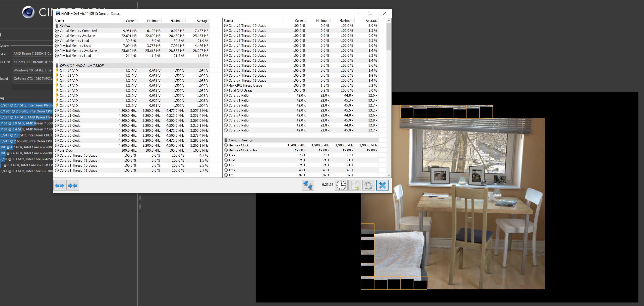This screenshot has width=644, height=306.
Task: Close sensors with the blue X button
Action: [382, 185]
